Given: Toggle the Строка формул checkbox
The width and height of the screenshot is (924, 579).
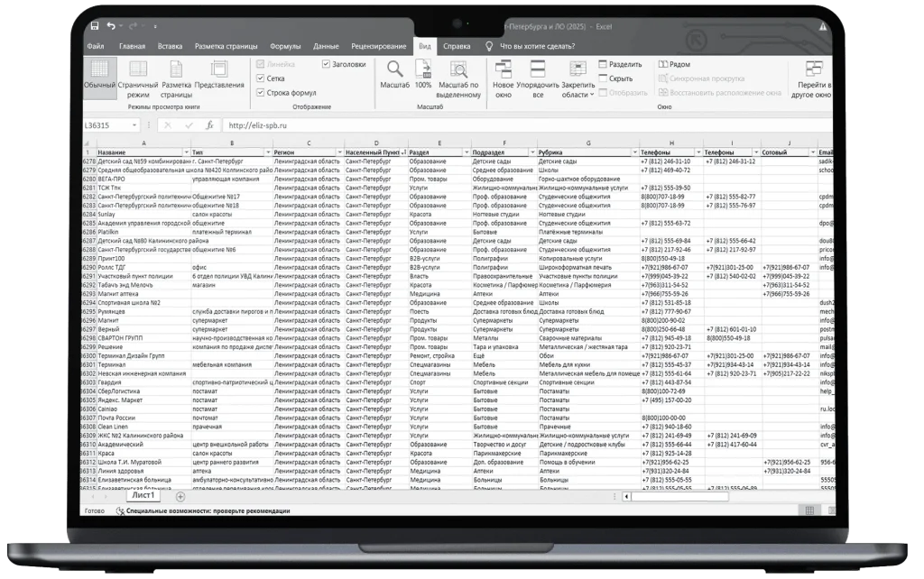Looking at the screenshot, I should tap(261, 93).
